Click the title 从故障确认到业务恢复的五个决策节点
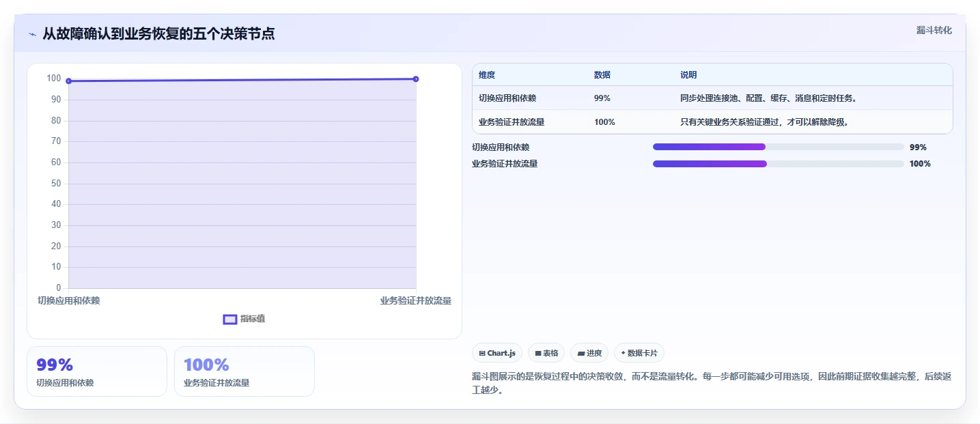 (x=158, y=34)
